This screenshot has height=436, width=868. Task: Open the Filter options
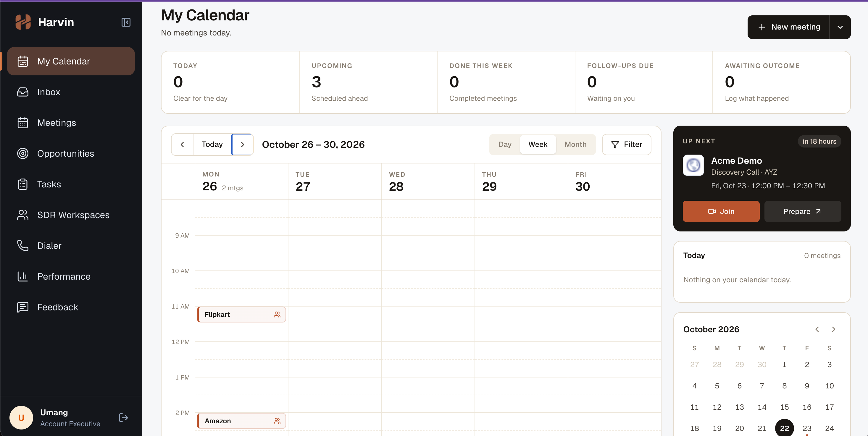(x=627, y=145)
